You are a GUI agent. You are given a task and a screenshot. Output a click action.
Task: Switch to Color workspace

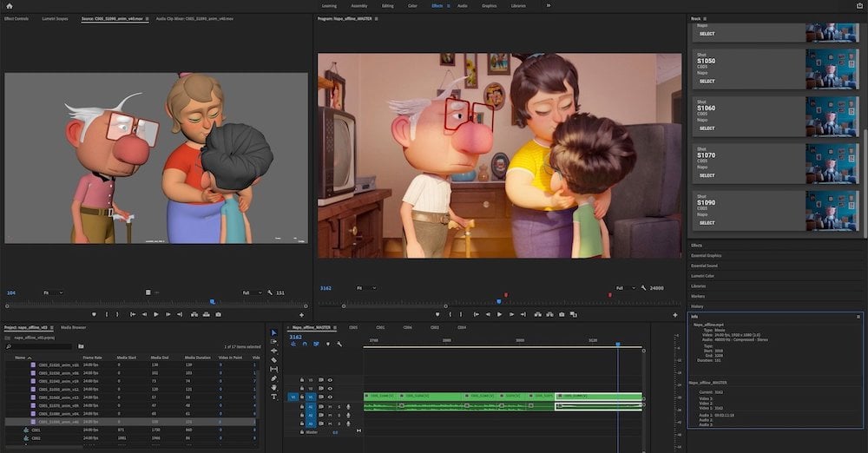tap(412, 6)
